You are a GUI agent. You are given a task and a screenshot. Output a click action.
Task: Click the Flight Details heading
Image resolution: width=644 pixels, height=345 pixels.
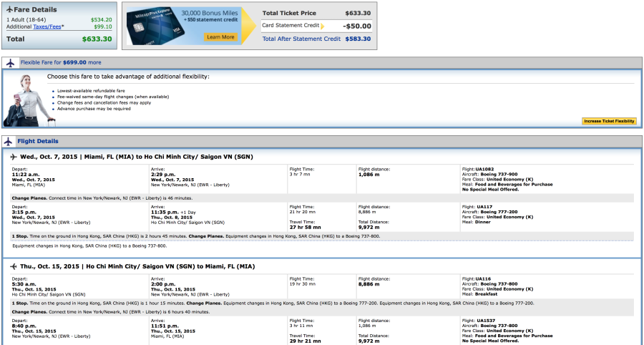tap(38, 141)
